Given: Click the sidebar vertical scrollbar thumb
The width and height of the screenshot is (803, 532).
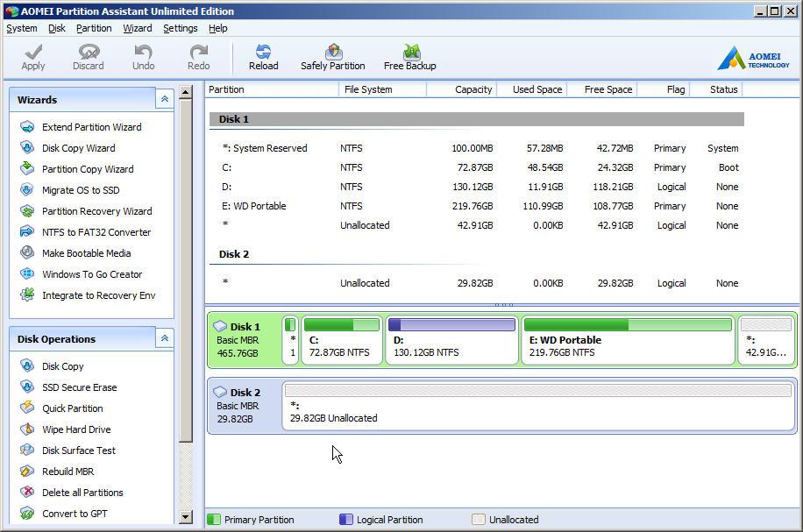Looking at the screenshot, I should pyautogui.click(x=185, y=270).
